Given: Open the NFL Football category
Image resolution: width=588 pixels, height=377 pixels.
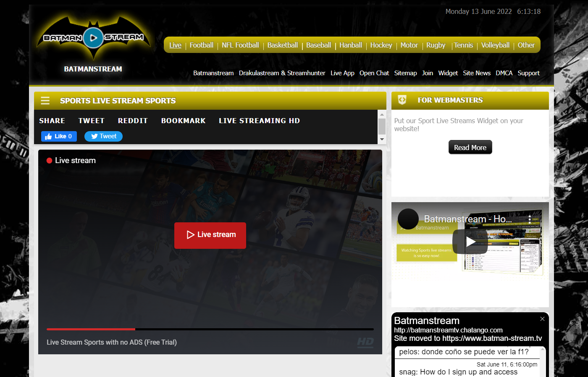Looking at the screenshot, I should [240, 45].
